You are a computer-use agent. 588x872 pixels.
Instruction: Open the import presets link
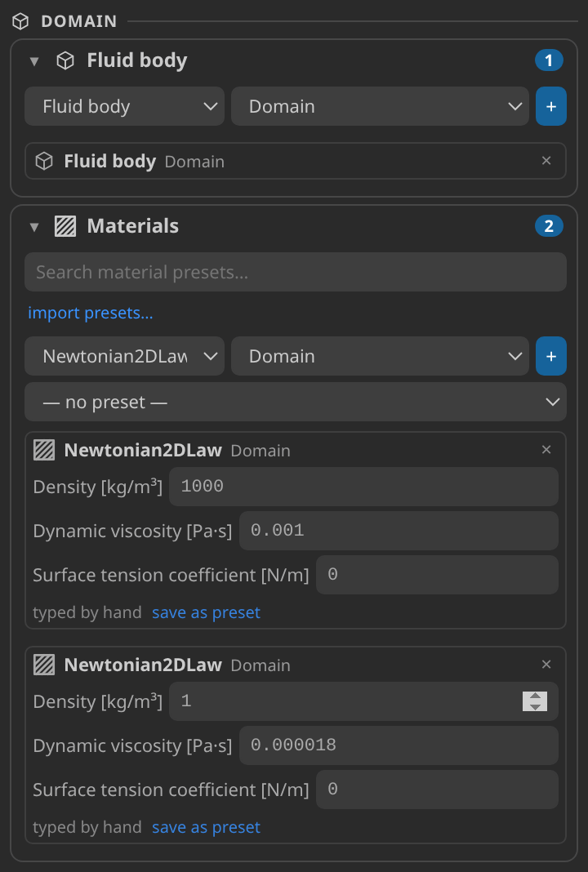coord(91,313)
